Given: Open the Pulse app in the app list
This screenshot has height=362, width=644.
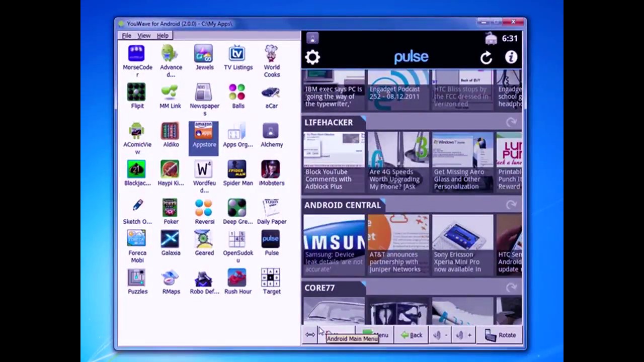Looking at the screenshot, I should [271, 239].
